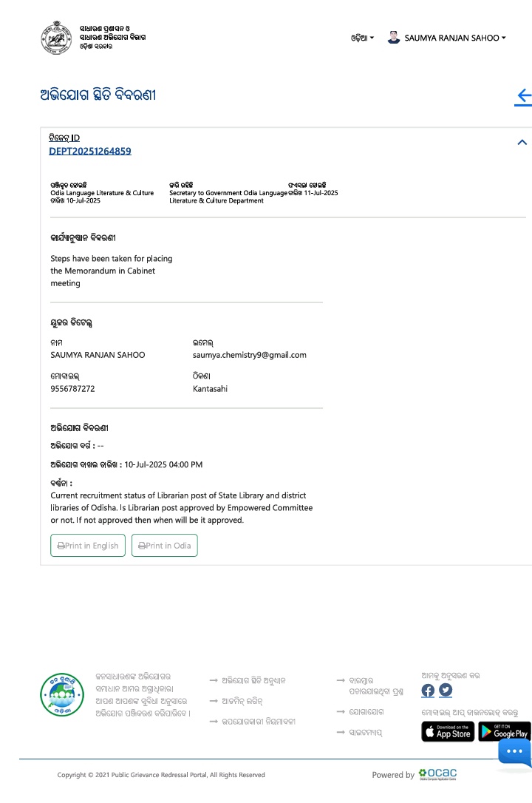Open footer link ଯୋଗାଯୋଗ
532x803 pixels.
pyautogui.click(x=366, y=712)
